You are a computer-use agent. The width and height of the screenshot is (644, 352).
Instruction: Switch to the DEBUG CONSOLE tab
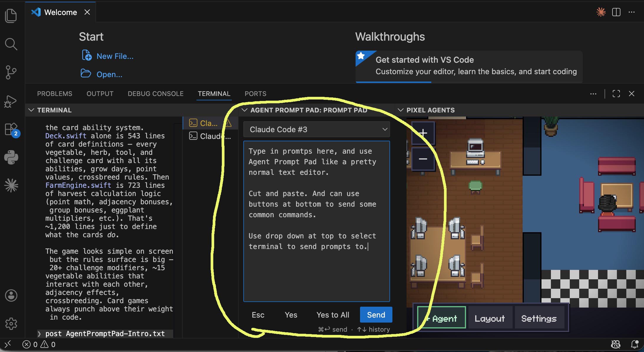[155, 94]
